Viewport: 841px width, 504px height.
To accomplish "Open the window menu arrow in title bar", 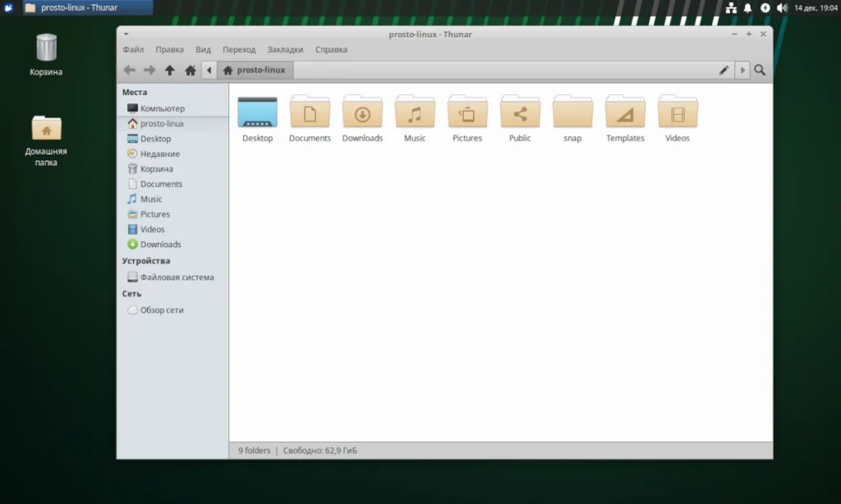I will point(126,34).
